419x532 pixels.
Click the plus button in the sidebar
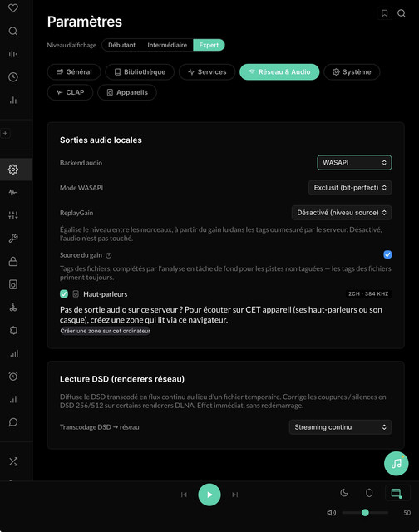point(6,133)
